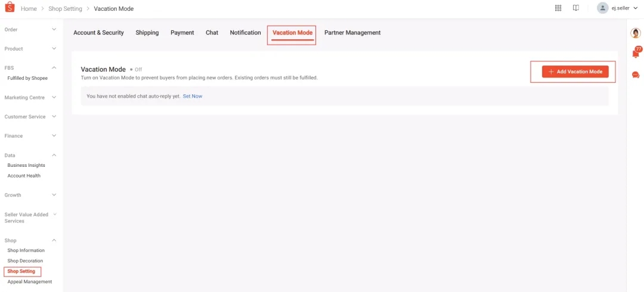Expand the Finance section chevron
Screen dimensions: 644x292
[x=54, y=135]
